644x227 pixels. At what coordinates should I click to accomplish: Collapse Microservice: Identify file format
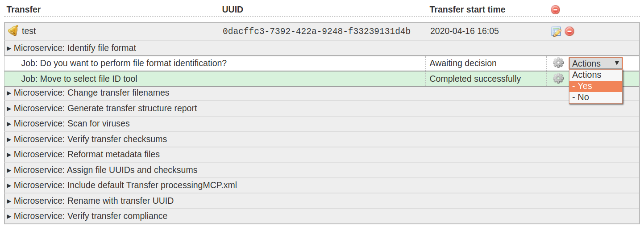point(75,48)
